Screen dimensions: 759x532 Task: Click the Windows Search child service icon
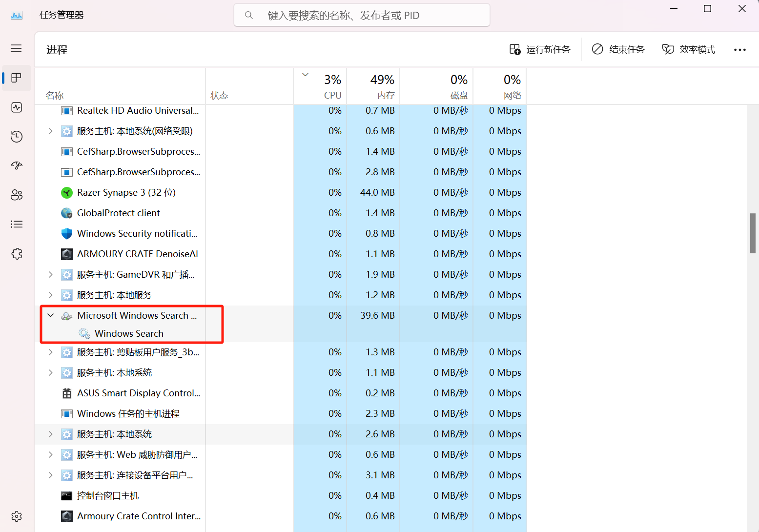point(84,334)
